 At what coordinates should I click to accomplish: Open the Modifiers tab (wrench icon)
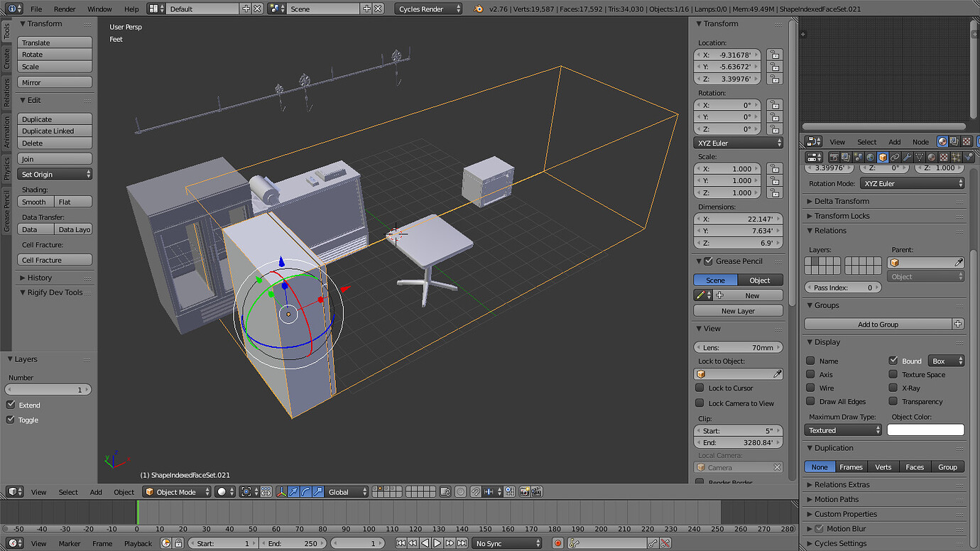click(x=908, y=157)
